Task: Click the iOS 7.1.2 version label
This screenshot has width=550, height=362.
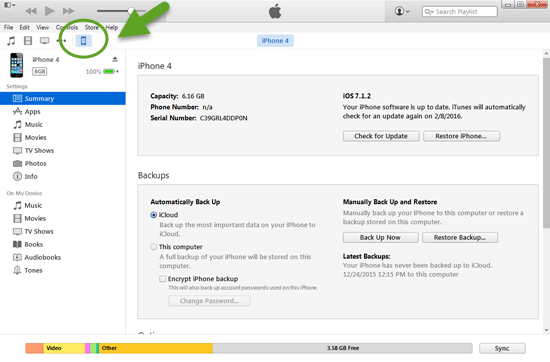Action: click(357, 96)
